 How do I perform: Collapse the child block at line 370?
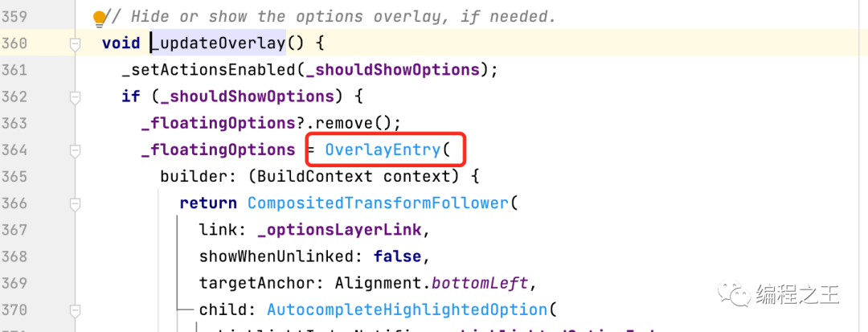click(75, 309)
